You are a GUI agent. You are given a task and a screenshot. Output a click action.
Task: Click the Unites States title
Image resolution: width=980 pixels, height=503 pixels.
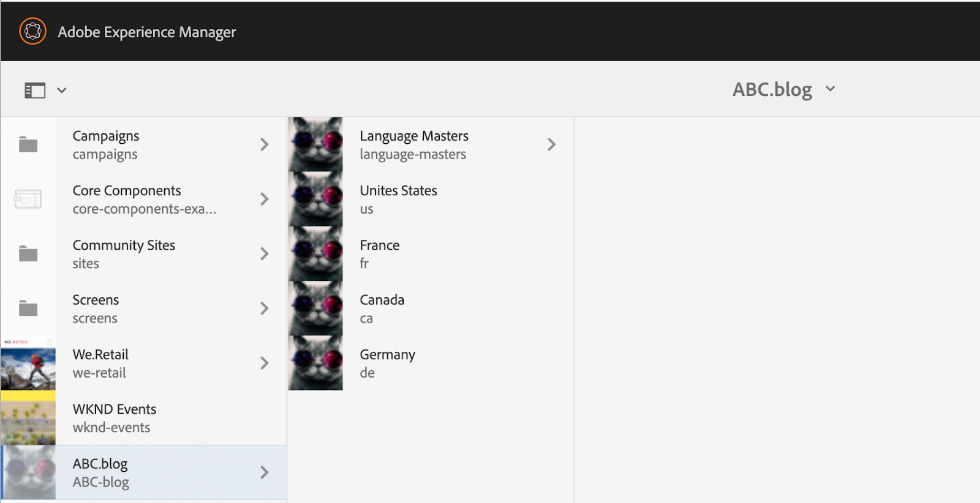[x=398, y=190]
